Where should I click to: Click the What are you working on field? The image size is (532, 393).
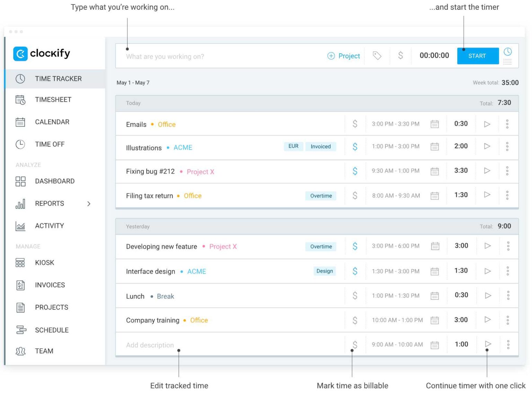208,56
